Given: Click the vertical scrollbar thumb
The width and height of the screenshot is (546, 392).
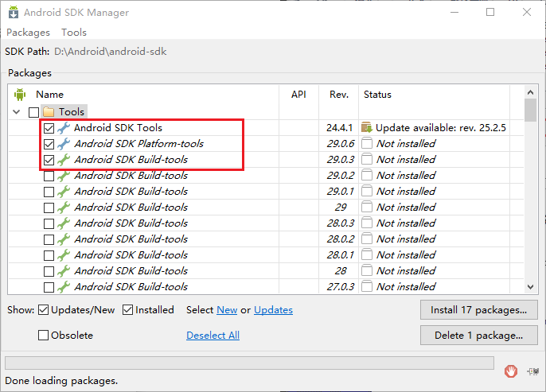Looking at the screenshot, I should [x=530, y=110].
